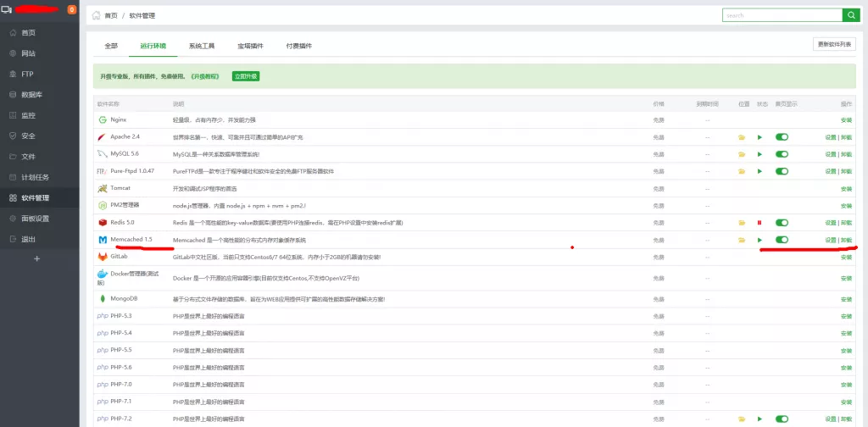
Task: Click green play status icon for MySQL 5.6
Action: 760,154
